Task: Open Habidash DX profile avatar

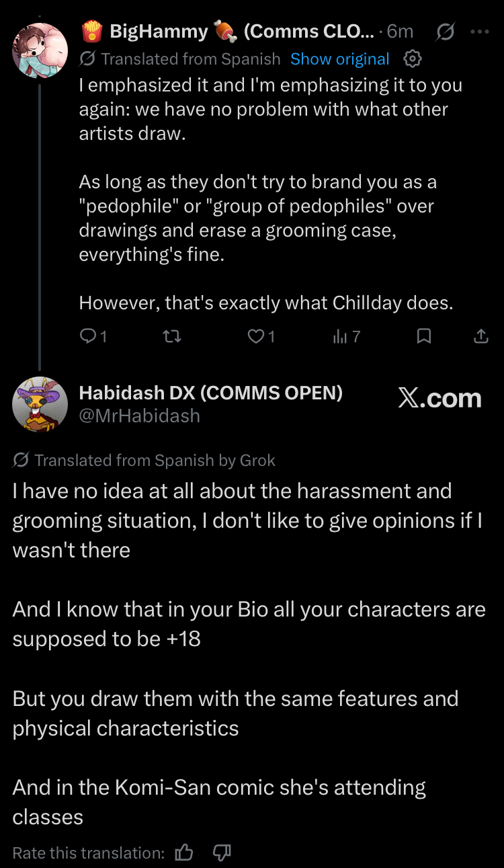Action: (x=40, y=404)
